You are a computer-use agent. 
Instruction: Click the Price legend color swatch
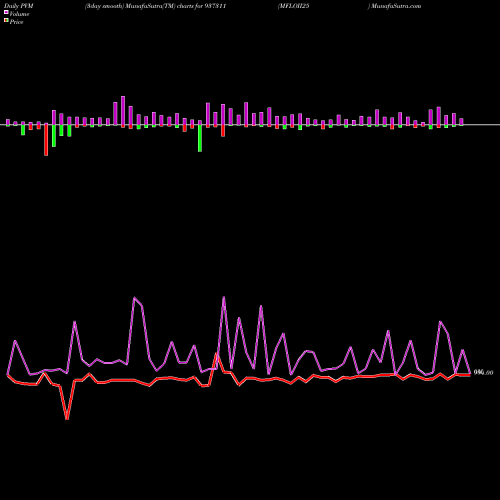pyautogui.click(x=6, y=21)
